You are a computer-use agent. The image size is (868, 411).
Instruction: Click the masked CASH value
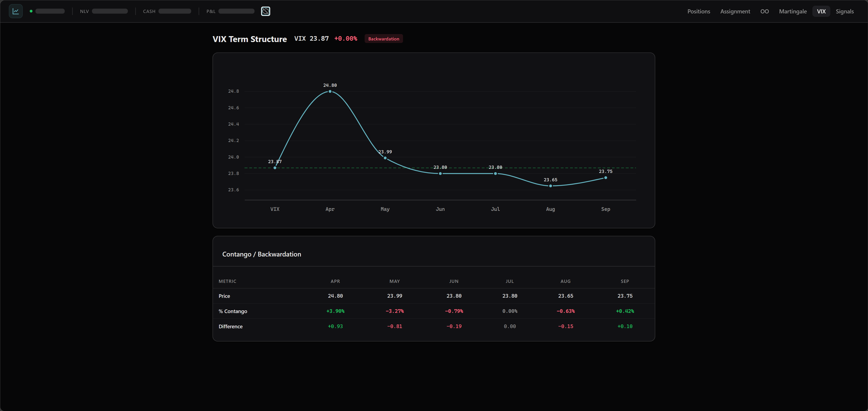pyautogui.click(x=175, y=11)
